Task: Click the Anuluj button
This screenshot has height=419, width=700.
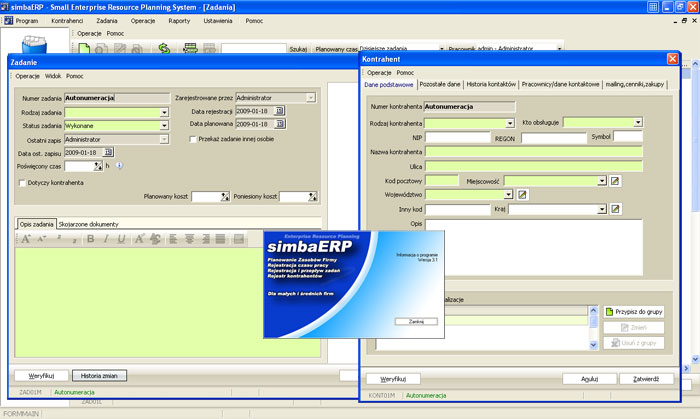Action: (x=589, y=379)
